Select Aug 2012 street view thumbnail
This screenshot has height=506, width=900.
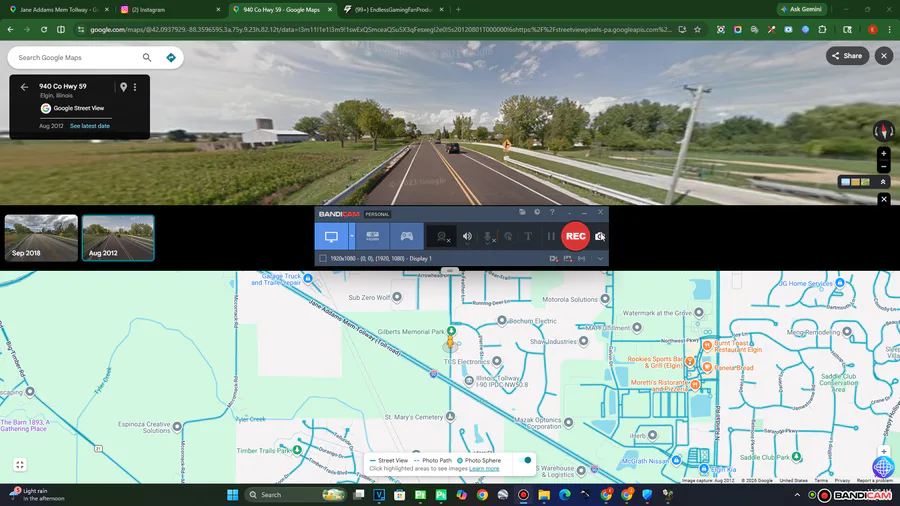tap(118, 238)
